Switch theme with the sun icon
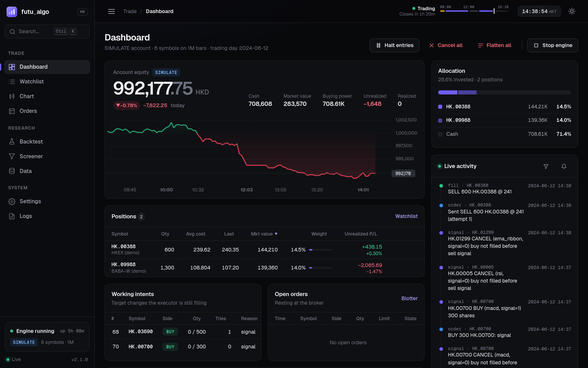This screenshot has height=368, width=588. [x=572, y=11]
